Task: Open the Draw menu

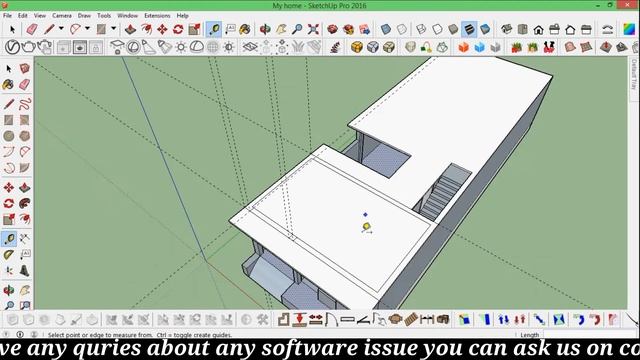Action: (x=84, y=16)
